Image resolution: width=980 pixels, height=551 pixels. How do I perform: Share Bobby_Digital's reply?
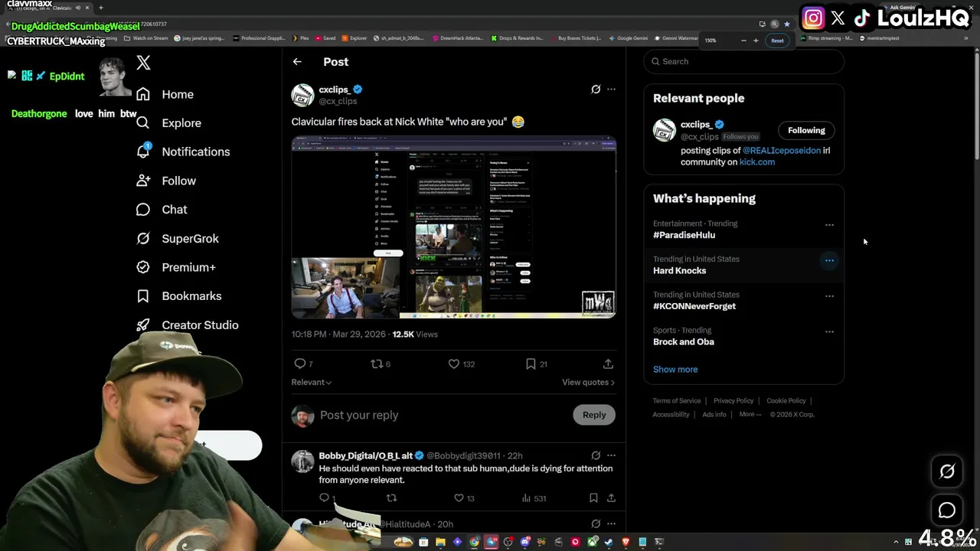click(x=611, y=498)
